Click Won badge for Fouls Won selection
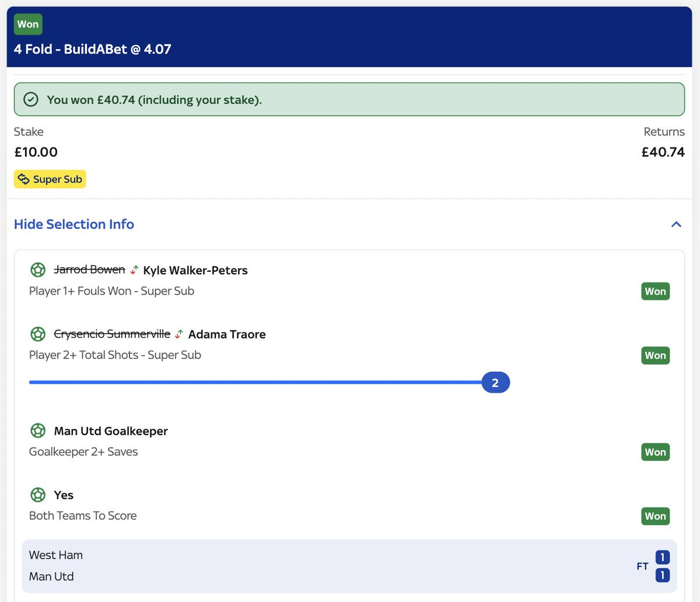Viewport: 700px width, 602px height. [x=656, y=292]
